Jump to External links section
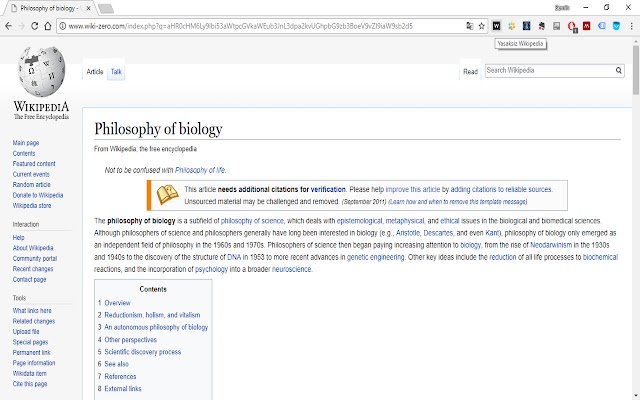640x400 pixels. [x=123, y=389]
